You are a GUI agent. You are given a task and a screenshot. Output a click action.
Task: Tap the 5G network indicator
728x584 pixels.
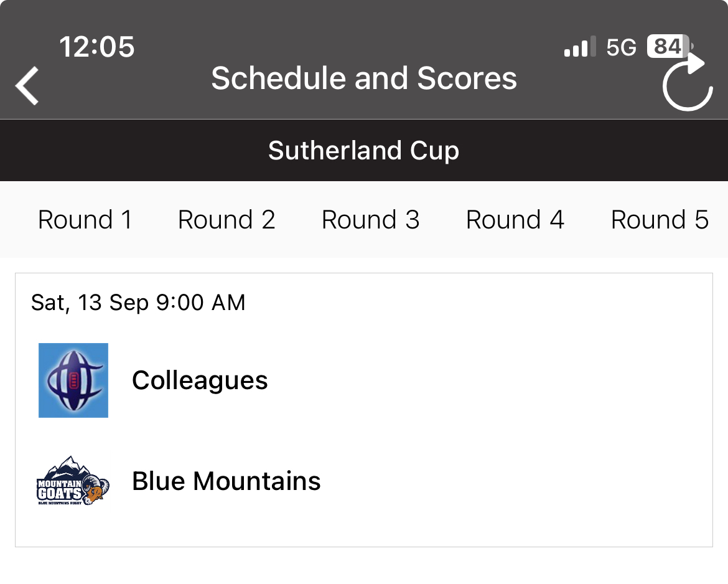pos(621,47)
